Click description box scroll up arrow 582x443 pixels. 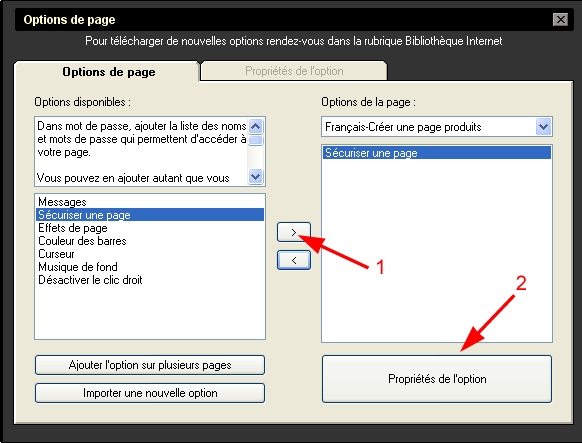click(255, 127)
